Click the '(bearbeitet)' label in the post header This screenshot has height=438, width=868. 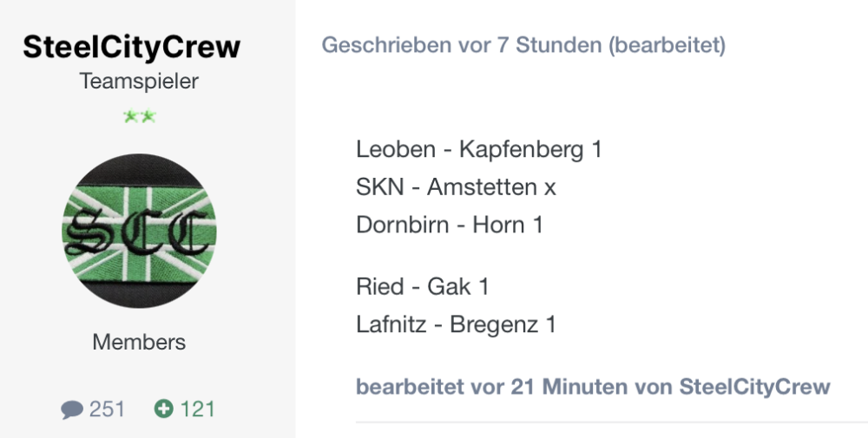point(667,45)
